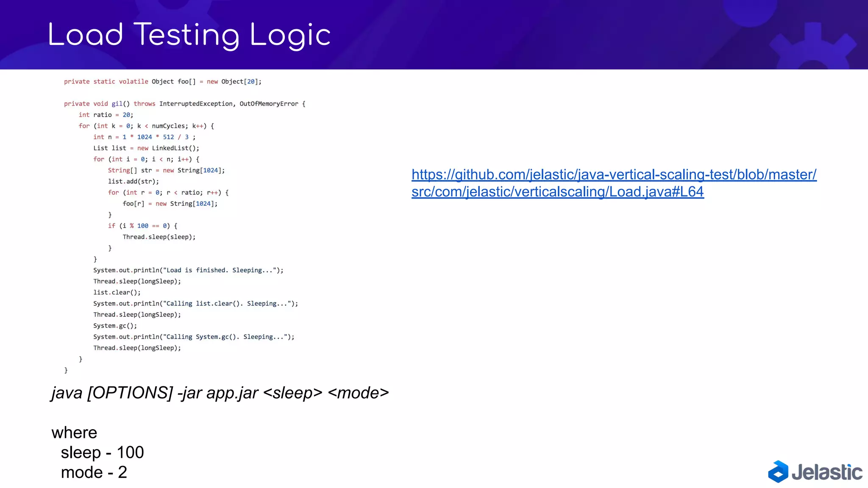Image resolution: width=868 pixels, height=488 pixels.
Task: Select 'String[] str = new String[1024];' line
Action: coord(166,170)
